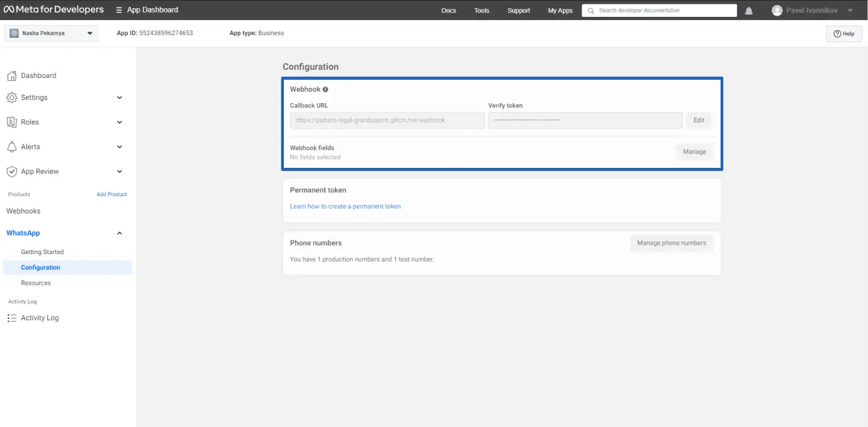The image size is (868, 427).
Task: Open the Docs menu item
Action: (449, 11)
